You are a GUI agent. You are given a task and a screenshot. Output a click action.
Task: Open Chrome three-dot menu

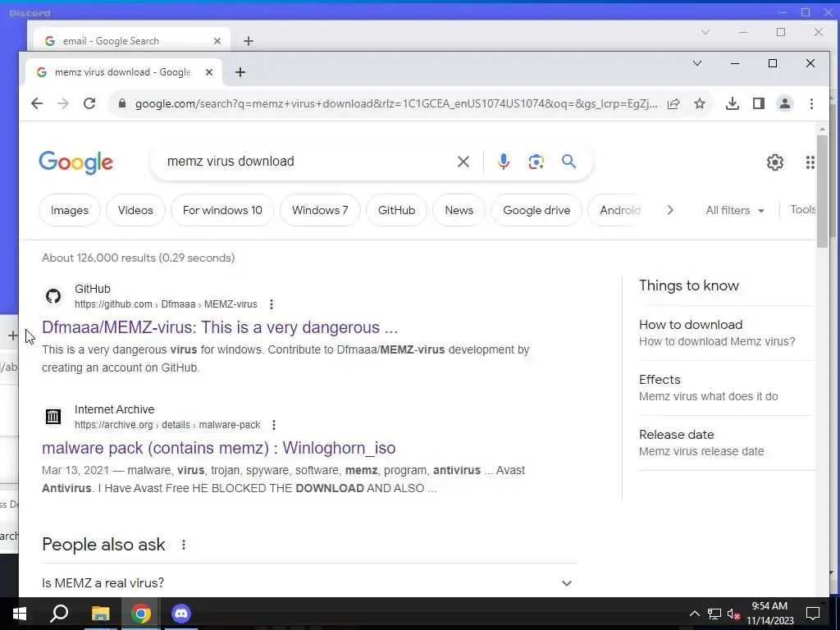[x=811, y=103]
